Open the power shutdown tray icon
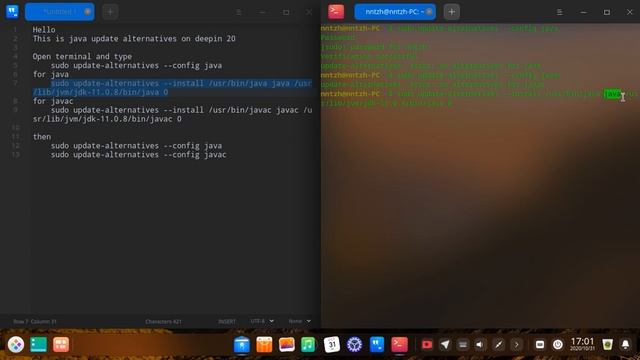This screenshot has width=640, height=360. [558, 344]
